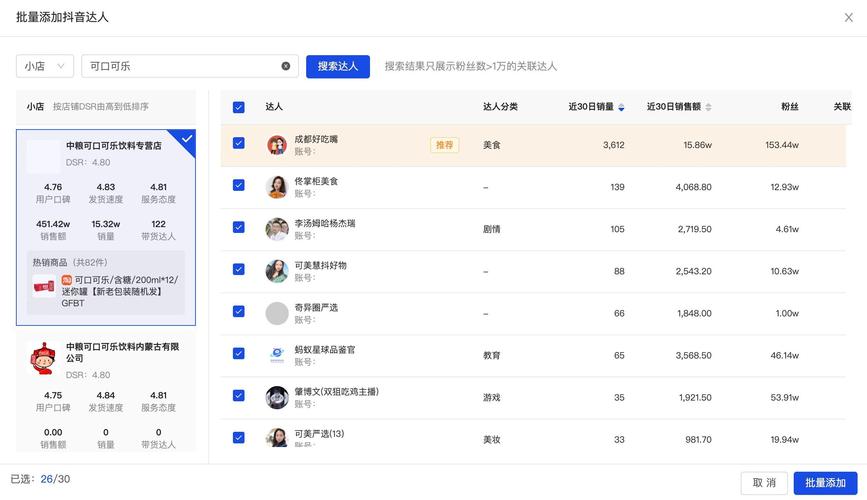The image size is (867, 500).
Task: Click the 达人分类 column header
Action: point(500,107)
